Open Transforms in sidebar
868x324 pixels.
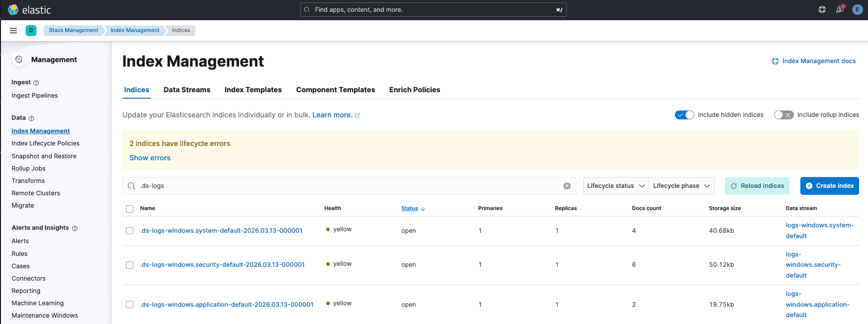click(x=28, y=181)
